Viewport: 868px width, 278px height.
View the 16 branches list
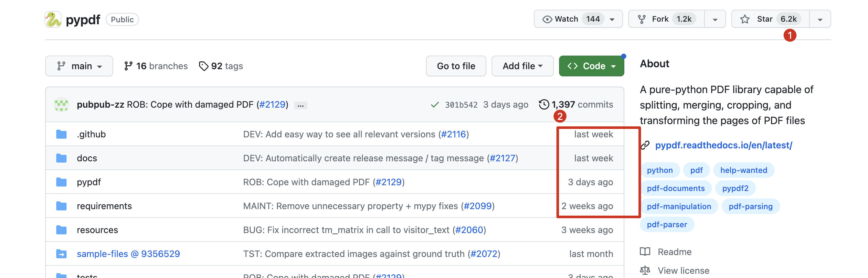[x=156, y=66]
